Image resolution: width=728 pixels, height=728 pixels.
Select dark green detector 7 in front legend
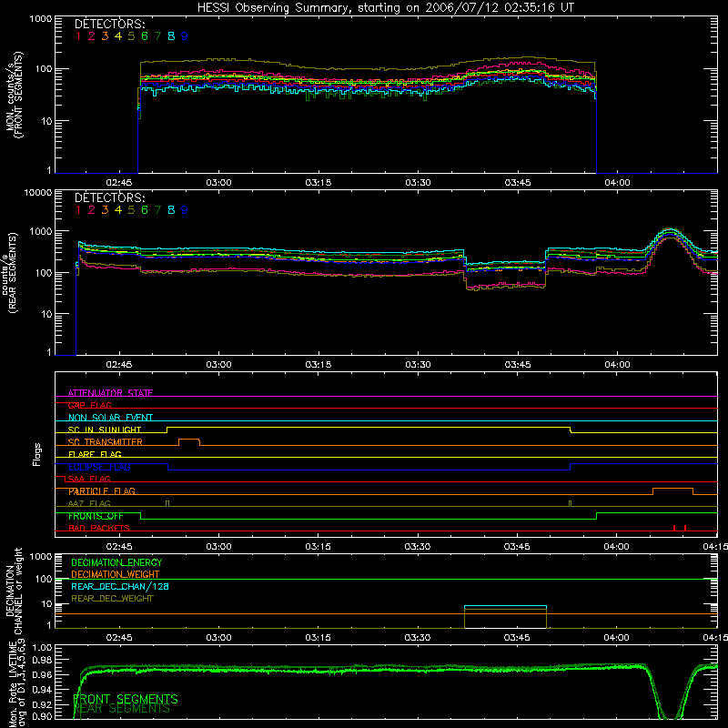(157, 36)
